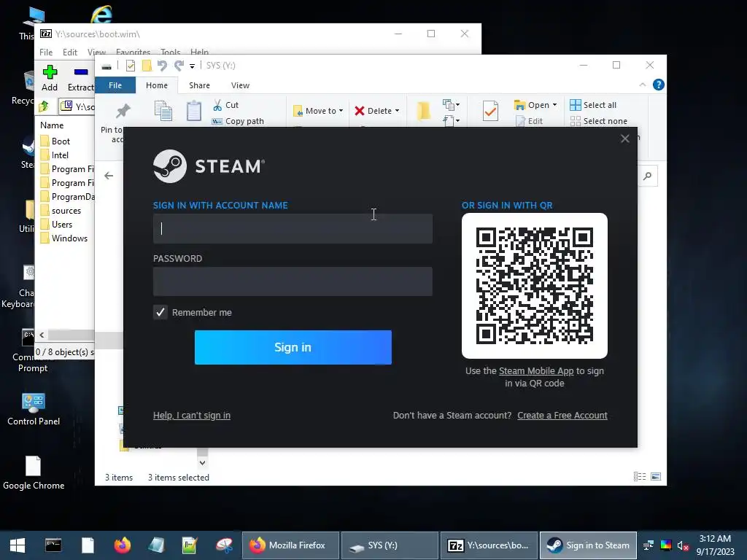
Task: Click the Properties quick access icon
Action: [x=130, y=66]
